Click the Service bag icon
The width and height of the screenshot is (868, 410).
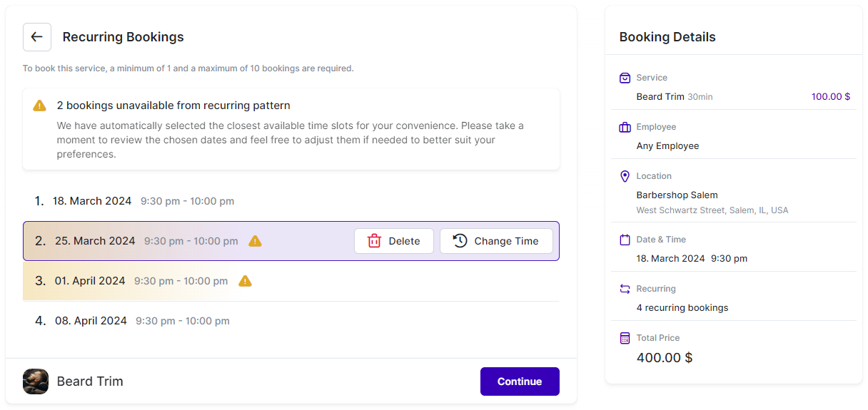[625, 78]
